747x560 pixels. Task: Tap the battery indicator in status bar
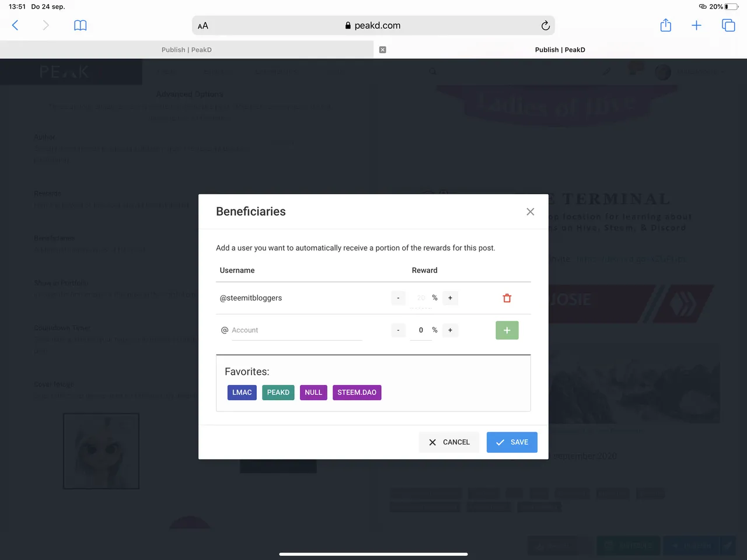(x=731, y=6)
